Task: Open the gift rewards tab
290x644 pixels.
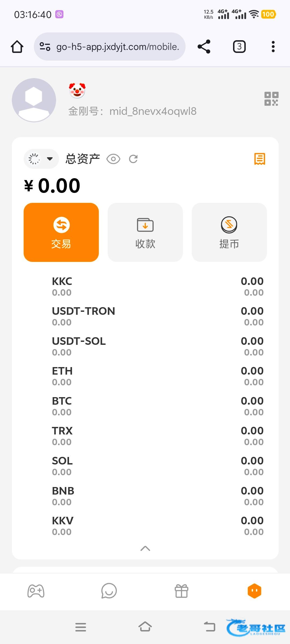Action: [x=182, y=591]
